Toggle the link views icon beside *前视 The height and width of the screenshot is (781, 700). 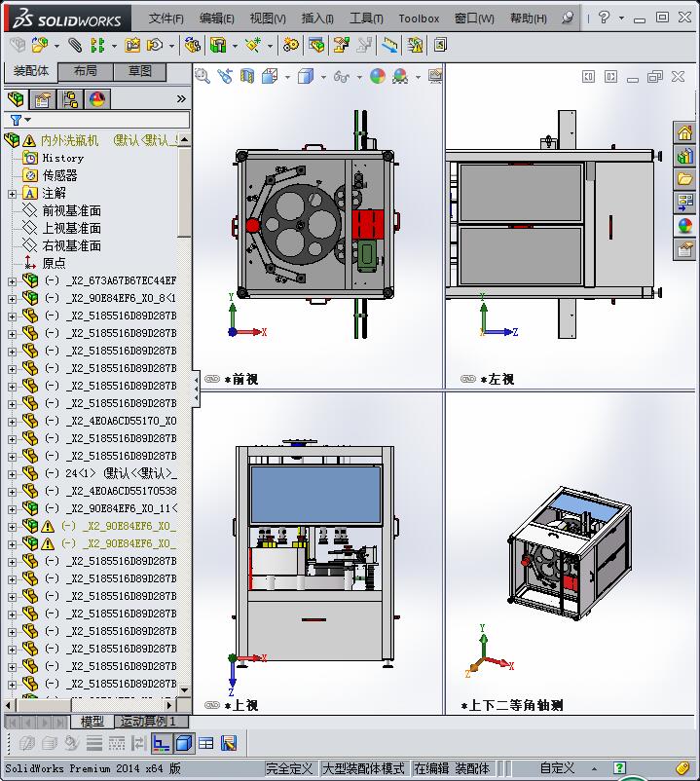point(212,379)
